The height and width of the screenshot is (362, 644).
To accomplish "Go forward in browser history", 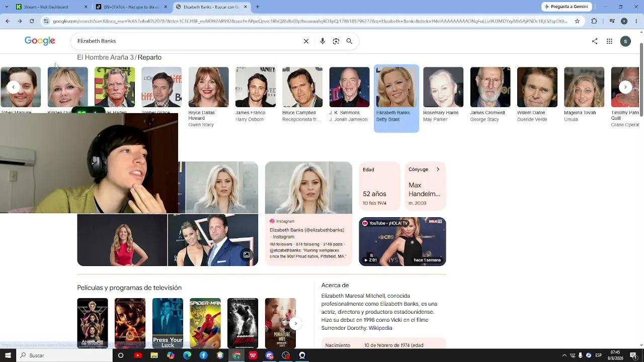I will pos(20,21).
